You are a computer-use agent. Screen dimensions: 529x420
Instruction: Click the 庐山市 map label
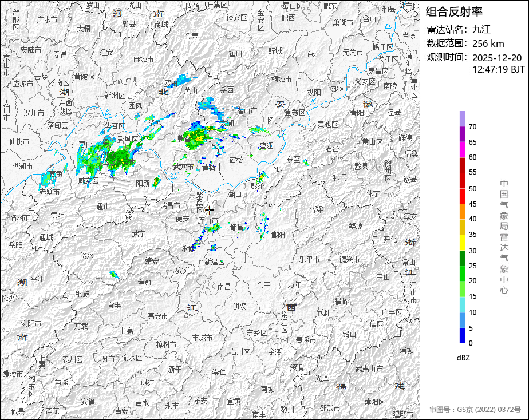[208, 220]
